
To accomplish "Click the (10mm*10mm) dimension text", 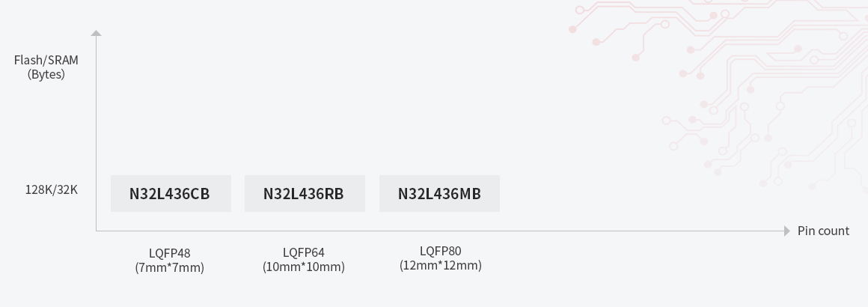I will coord(304,267).
